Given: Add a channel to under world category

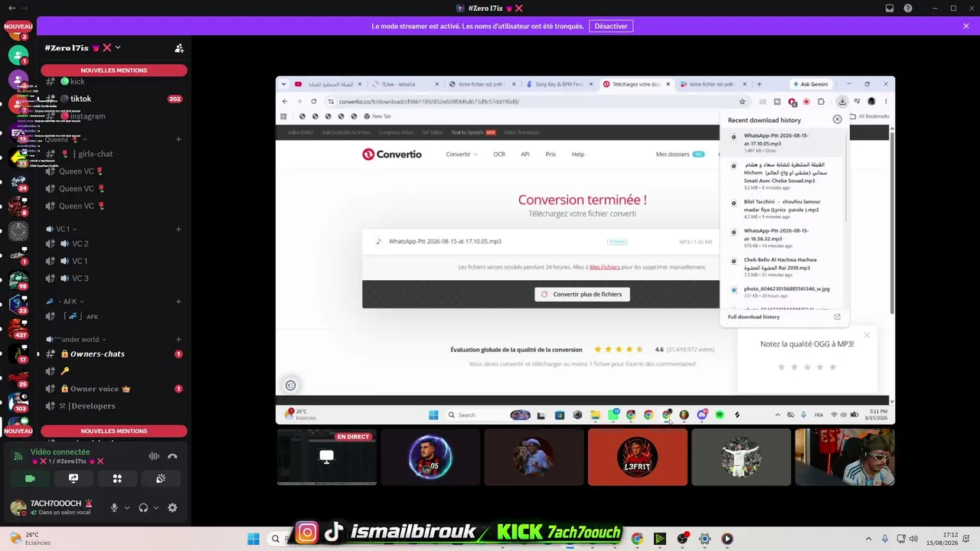Looking at the screenshot, I should click(178, 339).
